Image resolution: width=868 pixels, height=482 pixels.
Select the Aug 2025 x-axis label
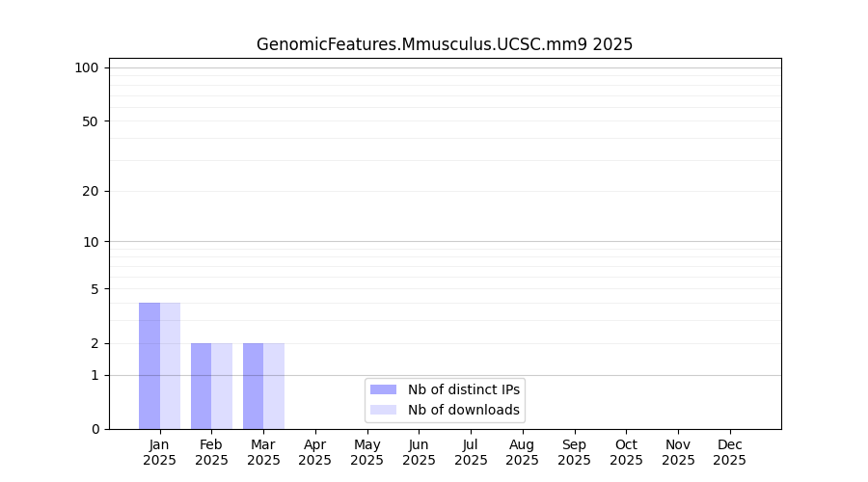[523, 452]
